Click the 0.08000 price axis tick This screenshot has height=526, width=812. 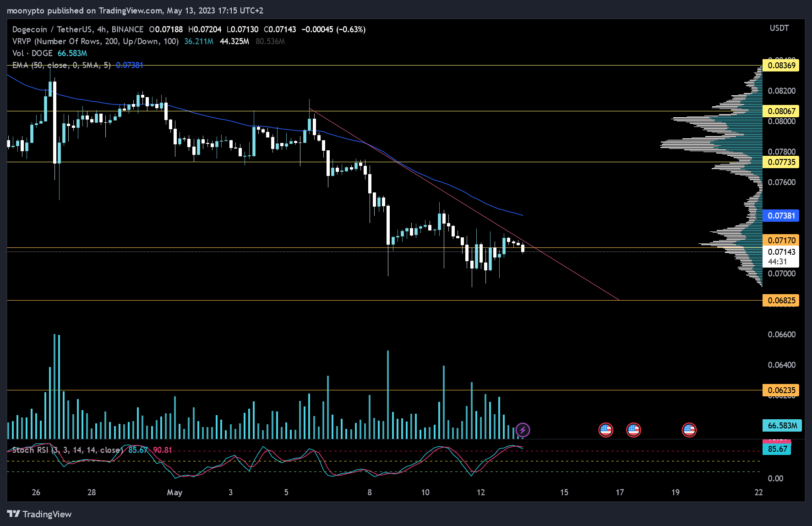[781, 121]
